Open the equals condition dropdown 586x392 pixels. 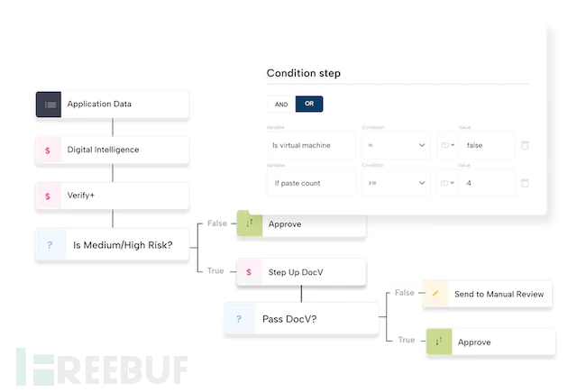point(396,145)
